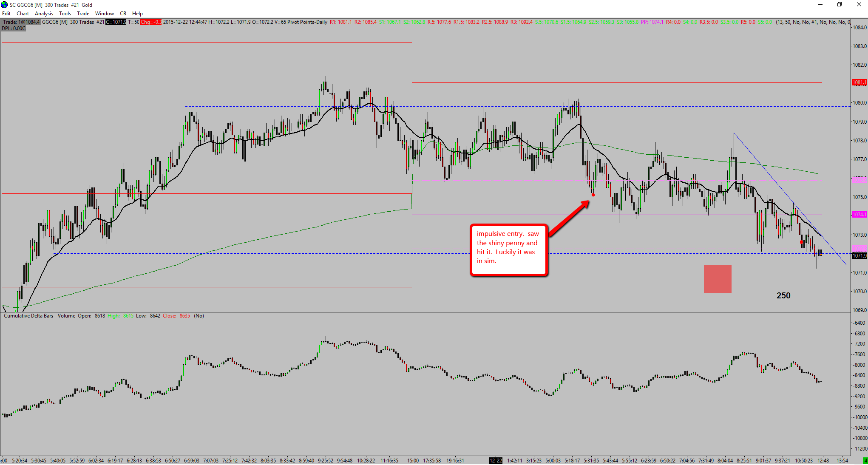The width and height of the screenshot is (868, 465).
Task: Click the 'R3: 1092.4' pivot value
Action: (x=522, y=22)
